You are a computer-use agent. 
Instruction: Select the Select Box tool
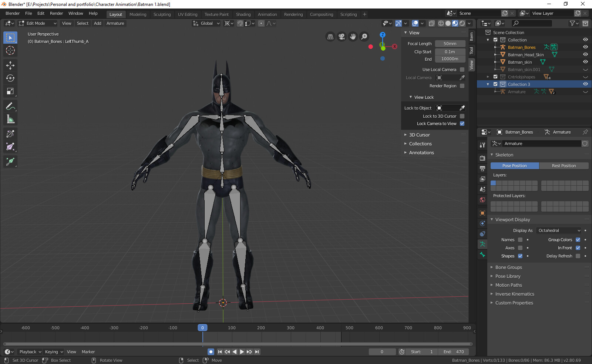click(10, 38)
